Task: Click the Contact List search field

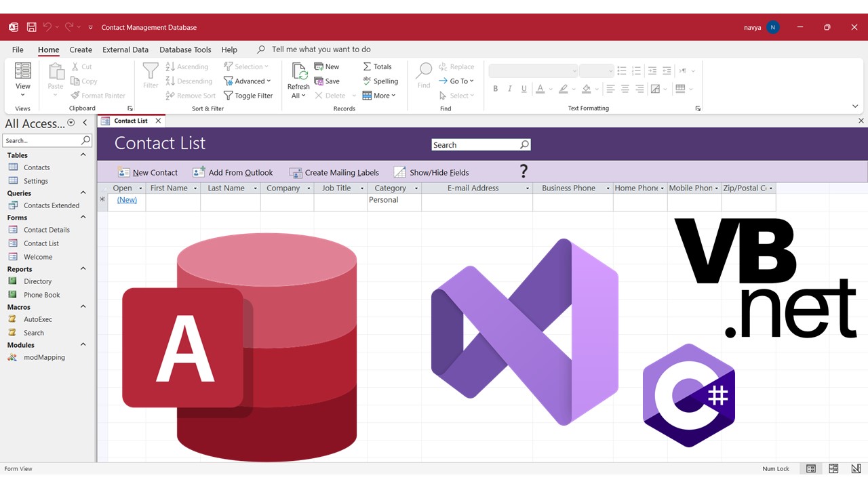Action: [475, 145]
